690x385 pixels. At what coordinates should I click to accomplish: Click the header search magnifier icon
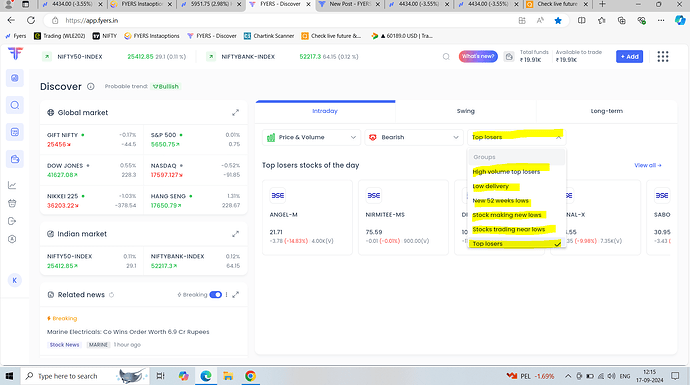[446, 56]
